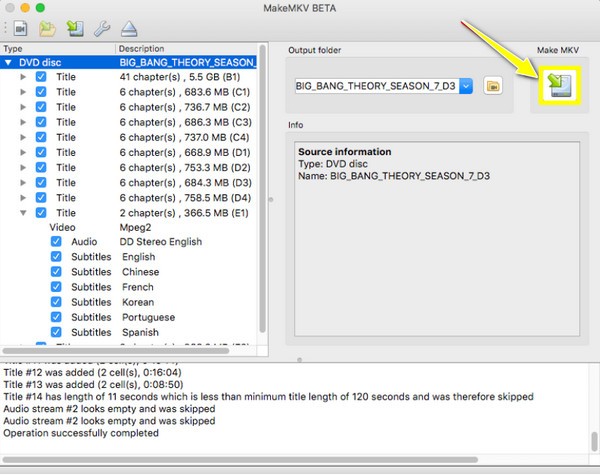Uncheck the Korean subtitles checkbox
Viewport: 600px width, 474px height.
(x=56, y=302)
